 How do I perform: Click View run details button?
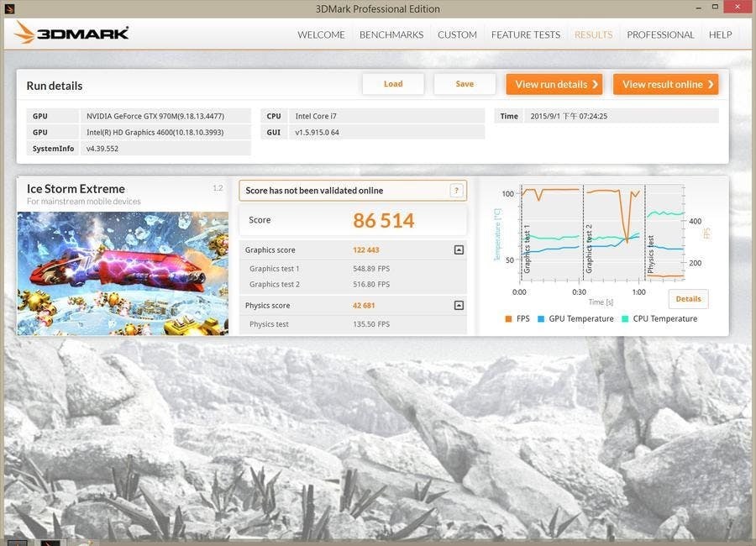click(554, 84)
